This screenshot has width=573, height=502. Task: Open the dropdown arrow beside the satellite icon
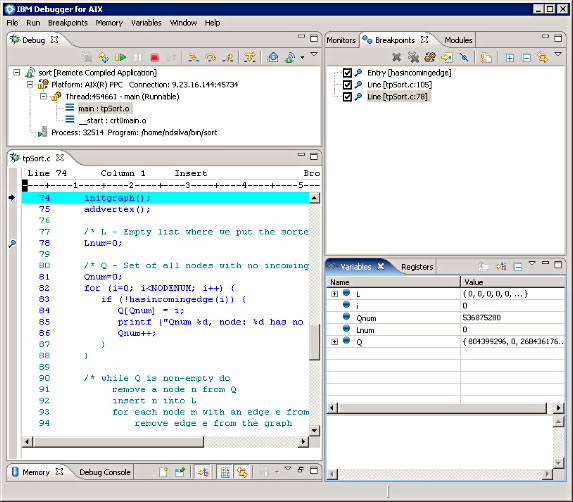point(302,57)
